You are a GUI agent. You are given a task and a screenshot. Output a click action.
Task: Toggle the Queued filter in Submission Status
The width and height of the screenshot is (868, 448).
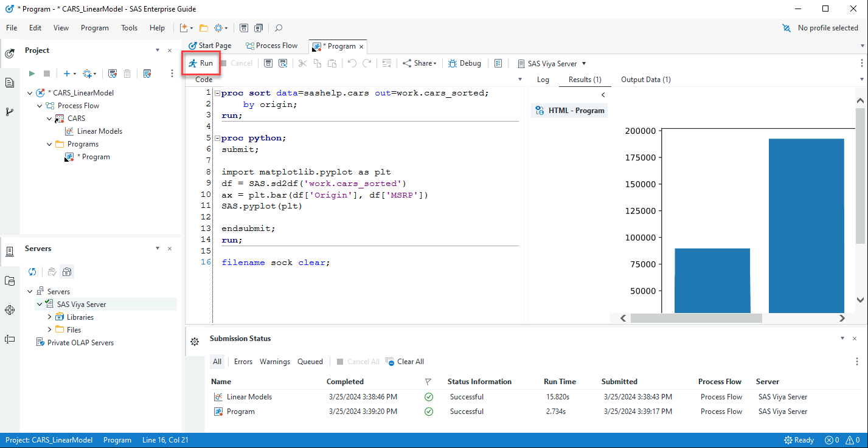tap(310, 362)
